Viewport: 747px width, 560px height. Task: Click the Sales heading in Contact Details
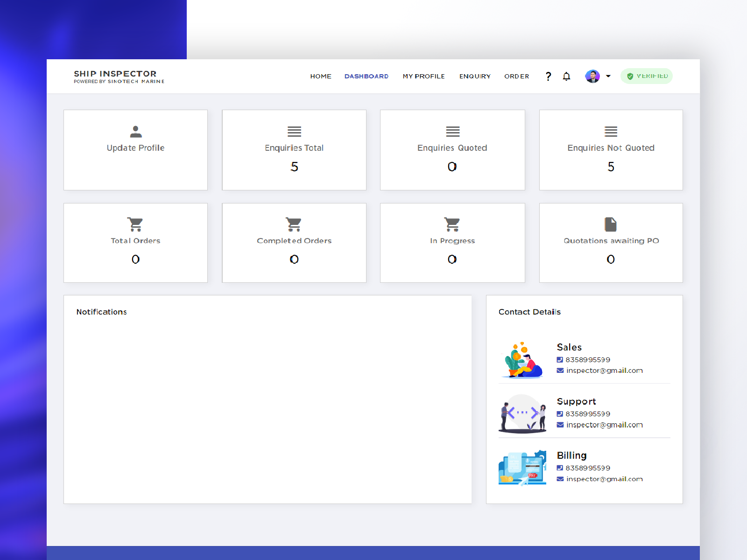569,347
